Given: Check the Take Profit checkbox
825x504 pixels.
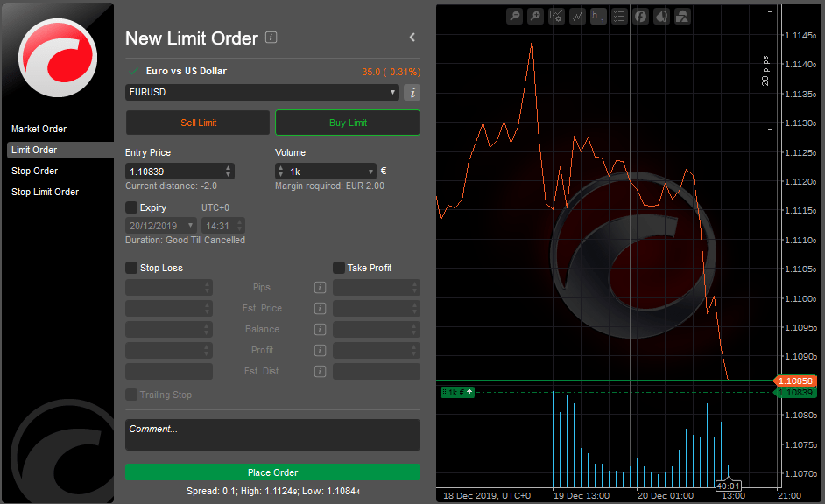Looking at the screenshot, I should pos(339,268).
